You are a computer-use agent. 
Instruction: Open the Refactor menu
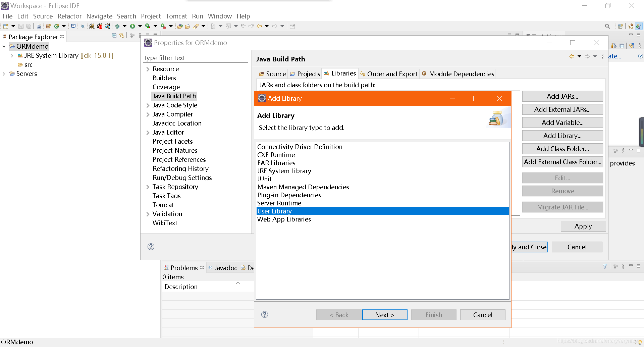tap(69, 16)
